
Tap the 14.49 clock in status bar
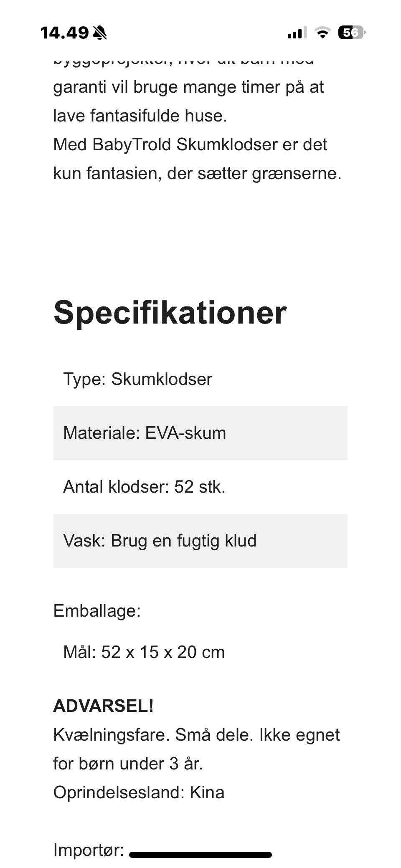(64, 33)
